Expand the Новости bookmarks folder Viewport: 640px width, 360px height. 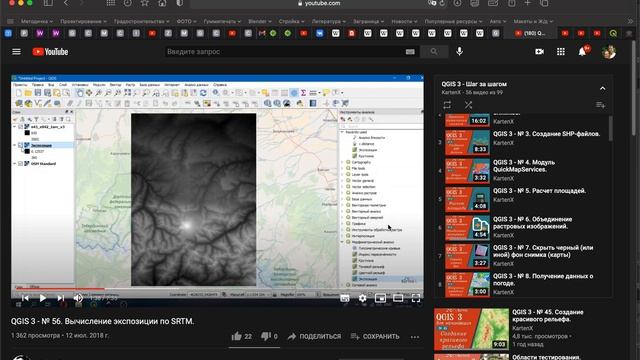click(404, 21)
